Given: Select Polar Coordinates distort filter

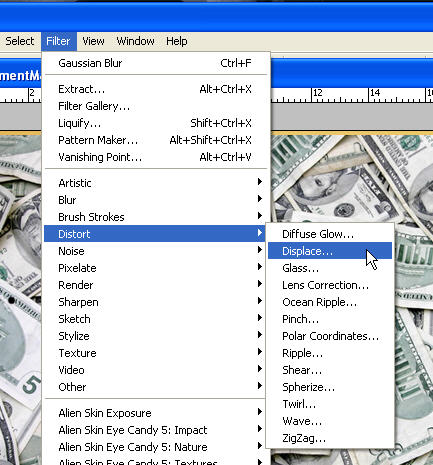Looking at the screenshot, I should (x=330, y=336).
